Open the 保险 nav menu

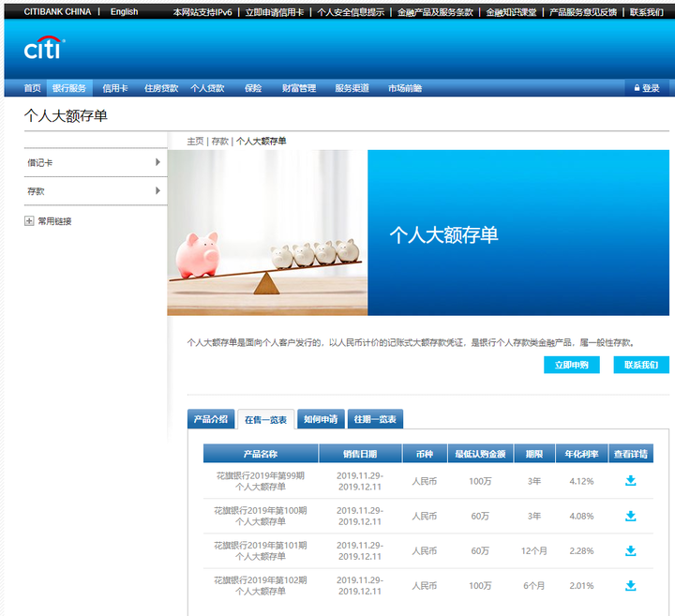point(253,88)
